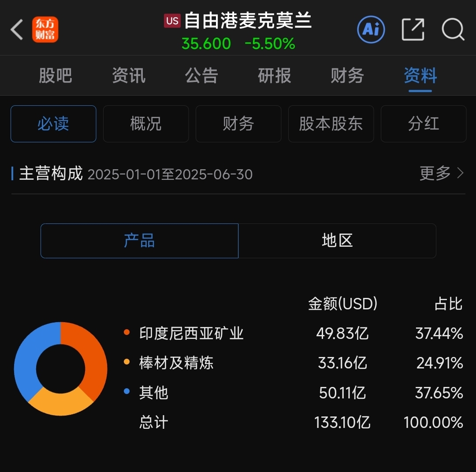Tap the 占比 column header
The image size is (476, 472).
coord(448,304)
